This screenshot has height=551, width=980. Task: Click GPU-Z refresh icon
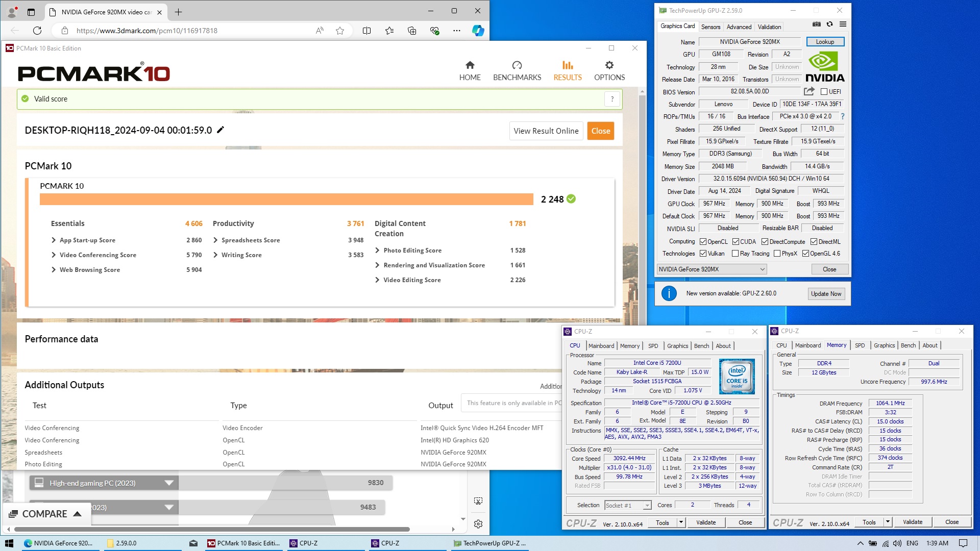[x=830, y=24]
